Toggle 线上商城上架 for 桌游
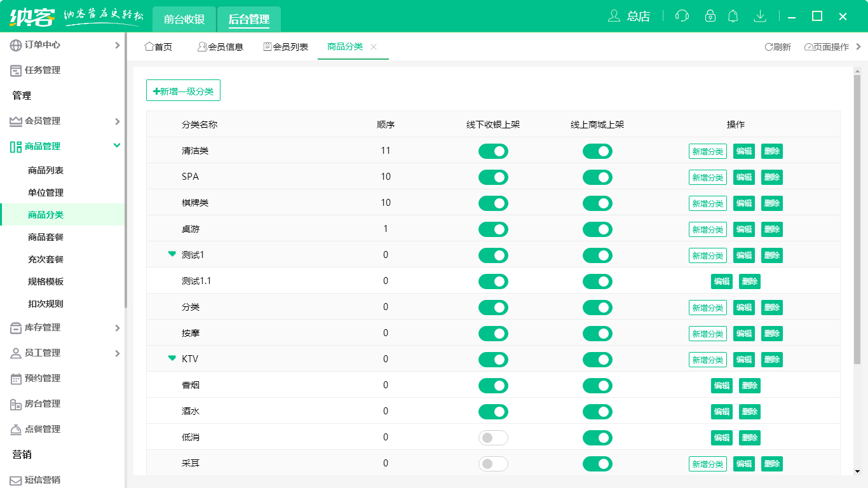Screen dimensions: 868x488 point(597,229)
